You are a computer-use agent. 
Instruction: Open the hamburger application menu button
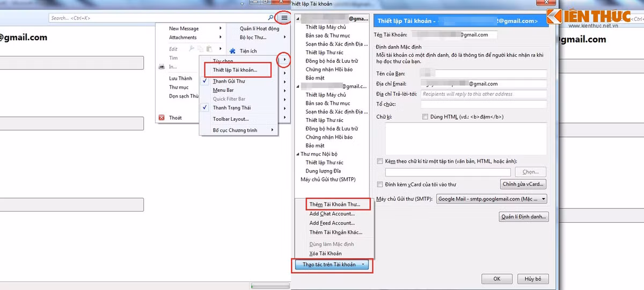click(284, 18)
